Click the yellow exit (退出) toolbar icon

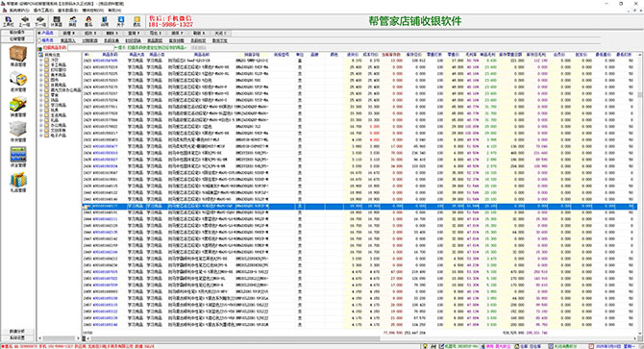(x=136, y=21)
